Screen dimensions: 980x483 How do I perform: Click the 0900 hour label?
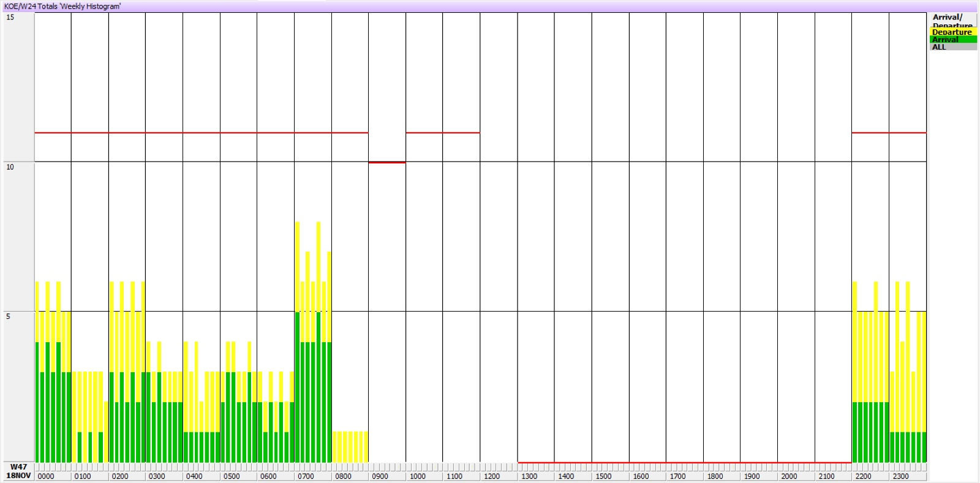click(x=380, y=476)
